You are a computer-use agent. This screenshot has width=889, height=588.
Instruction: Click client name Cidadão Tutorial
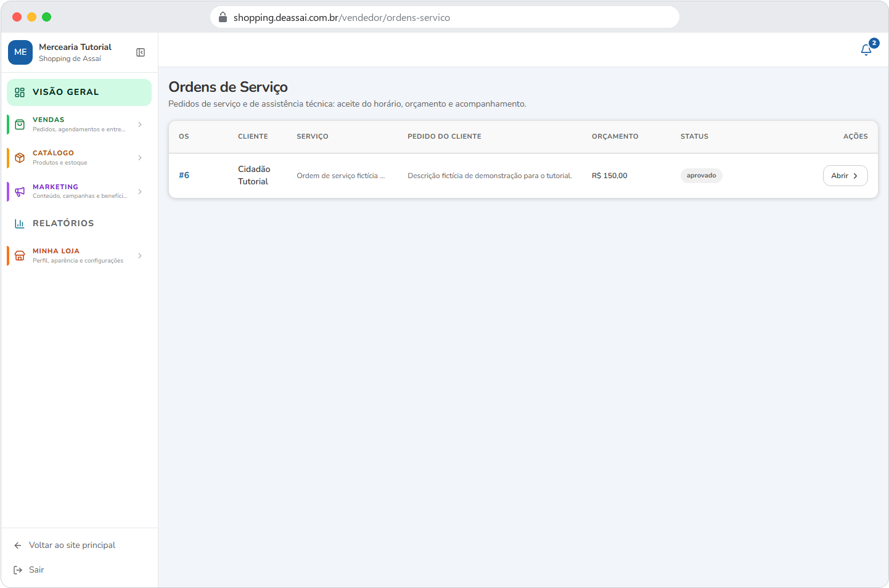coord(254,175)
